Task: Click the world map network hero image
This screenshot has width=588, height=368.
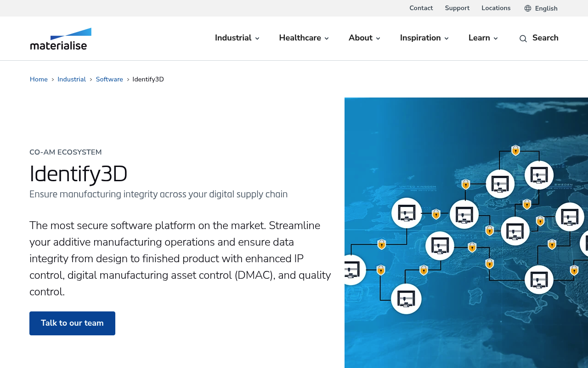Action: [466, 233]
